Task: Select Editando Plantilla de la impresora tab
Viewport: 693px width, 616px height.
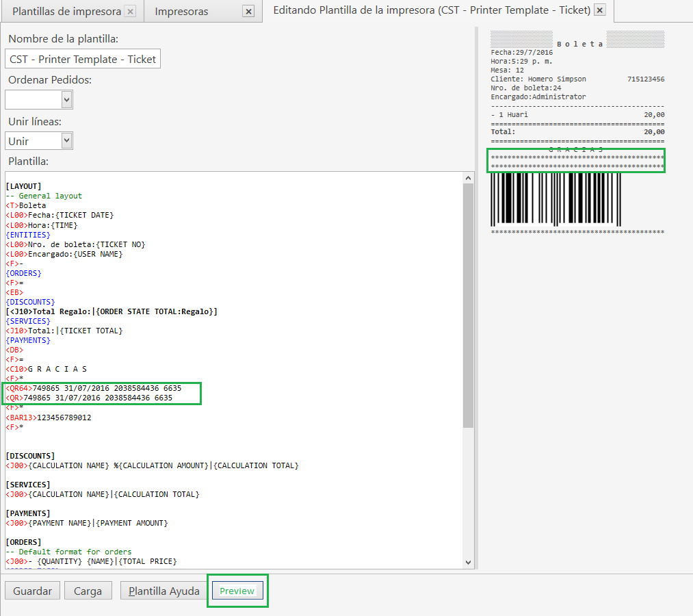Action: [432, 10]
